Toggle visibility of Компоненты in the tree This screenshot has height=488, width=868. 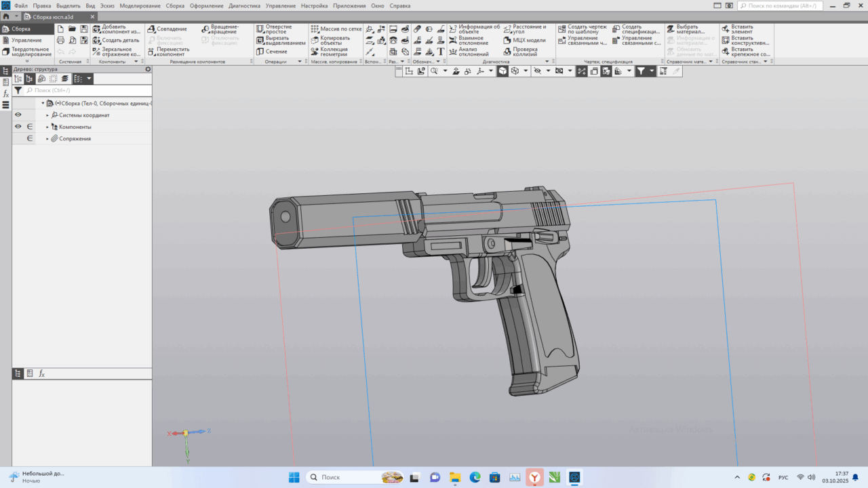coord(18,126)
